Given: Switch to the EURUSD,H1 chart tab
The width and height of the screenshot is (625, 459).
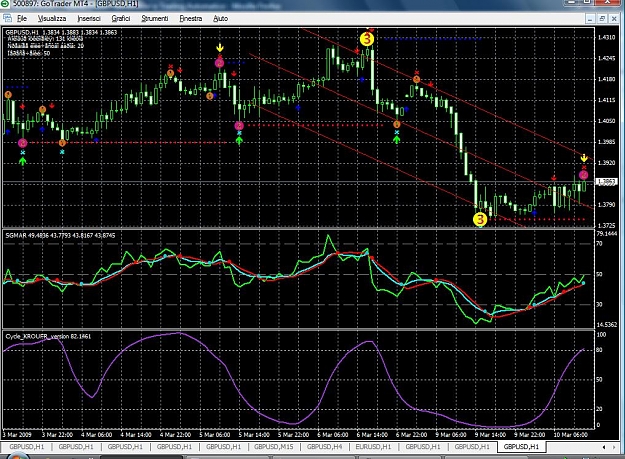Looking at the screenshot, I should click(x=373, y=447).
